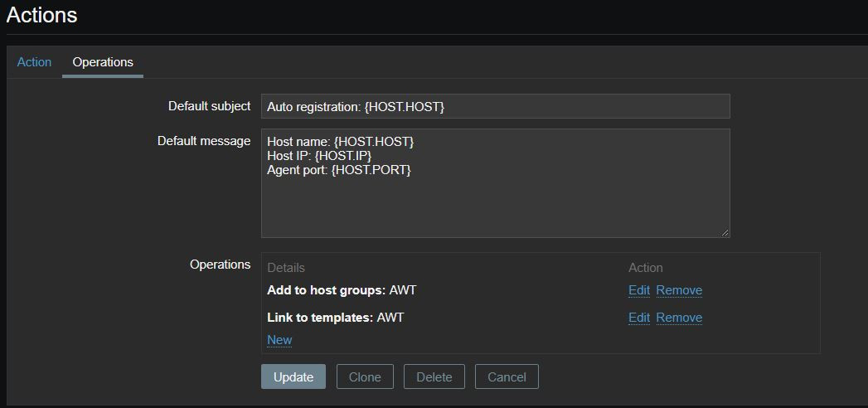This screenshot has height=408, width=868.
Task: Cancel editing the action
Action: pyautogui.click(x=507, y=376)
